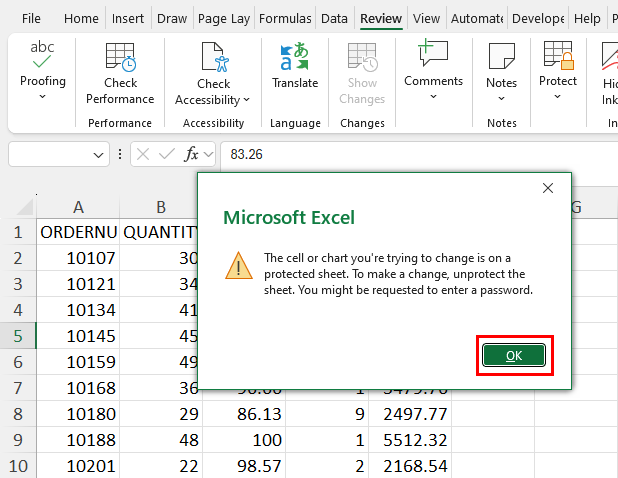Click OK in the Microsoft Excel dialog
This screenshot has width=618, height=478.
click(x=514, y=355)
